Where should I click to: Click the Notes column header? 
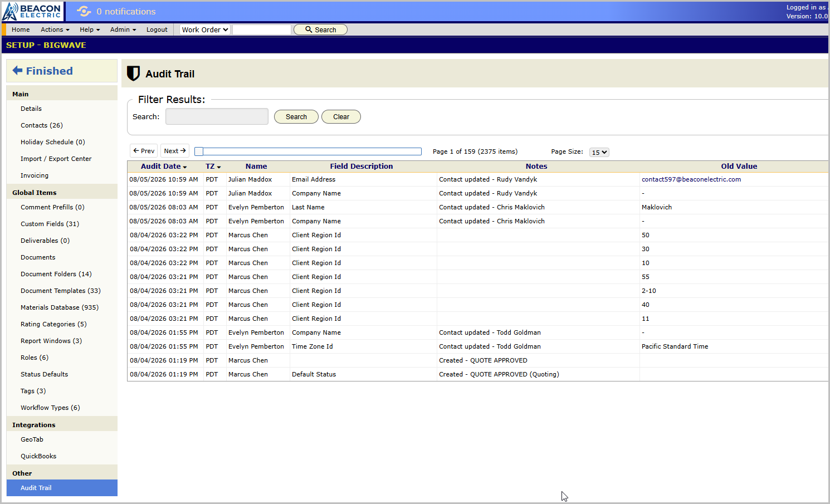coord(536,166)
